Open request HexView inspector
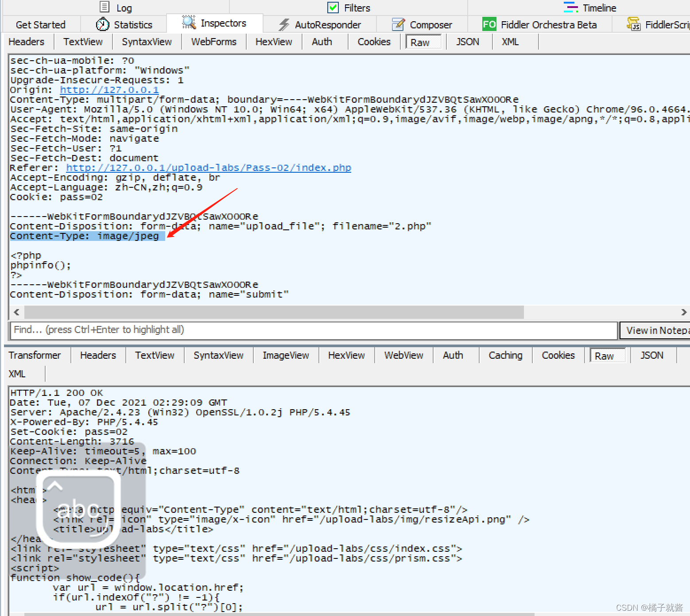The height and width of the screenshot is (616, 690). point(274,42)
